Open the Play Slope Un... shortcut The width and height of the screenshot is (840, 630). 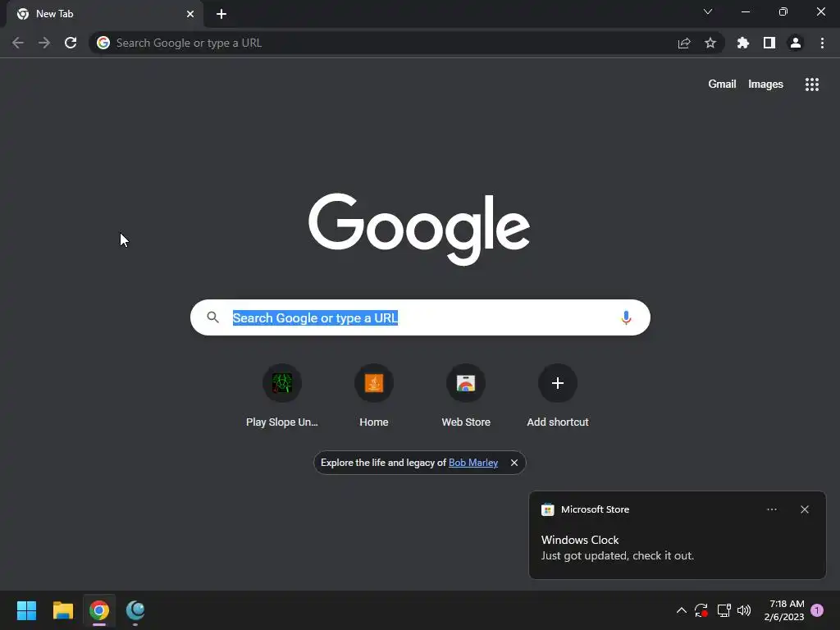(282, 396)
